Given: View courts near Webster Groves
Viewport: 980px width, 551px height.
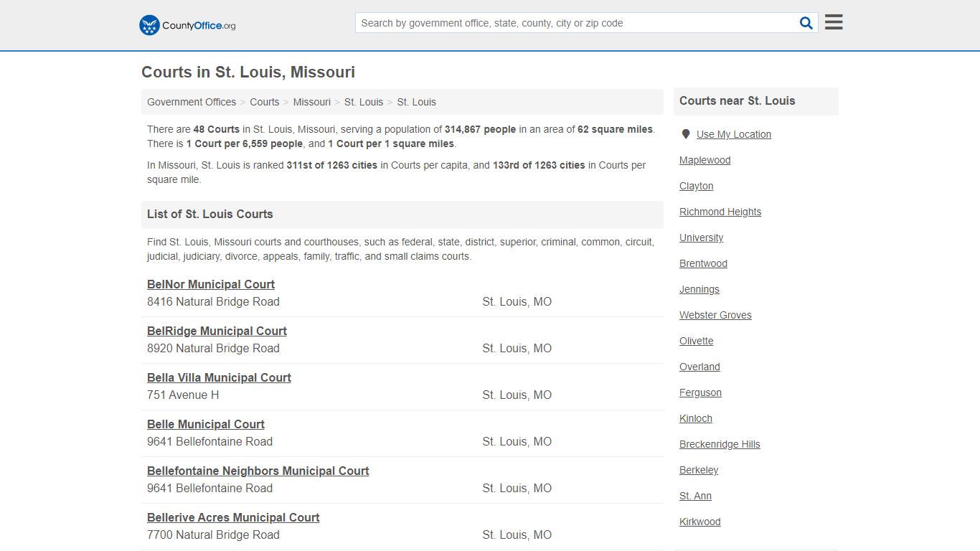Looking at the screenshot, I should click(716, 315).
